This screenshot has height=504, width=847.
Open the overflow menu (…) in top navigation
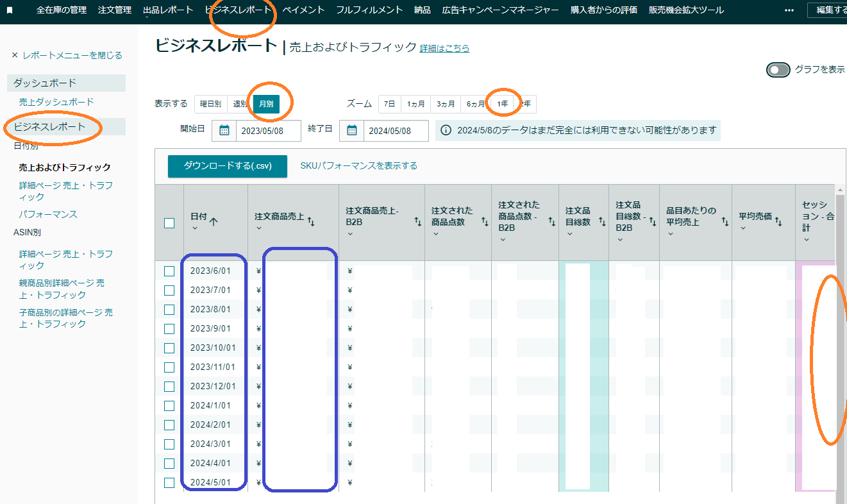click(789, 10)
